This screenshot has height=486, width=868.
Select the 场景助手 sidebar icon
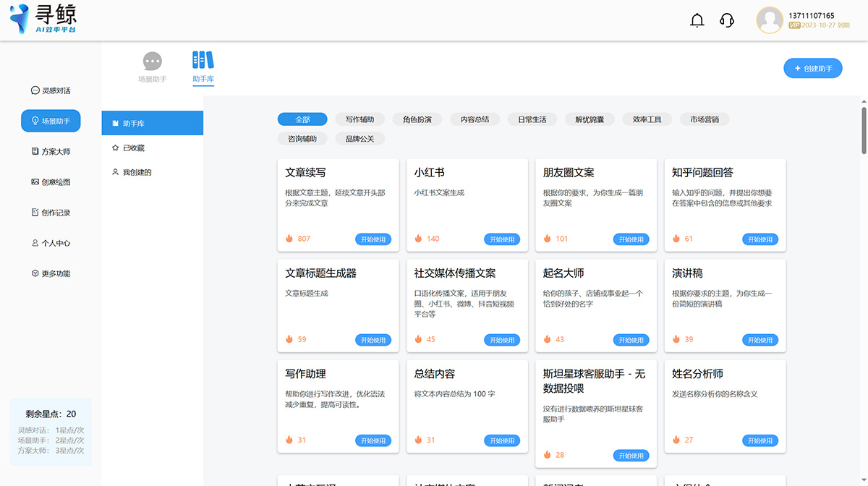click(x=51, y=121)
